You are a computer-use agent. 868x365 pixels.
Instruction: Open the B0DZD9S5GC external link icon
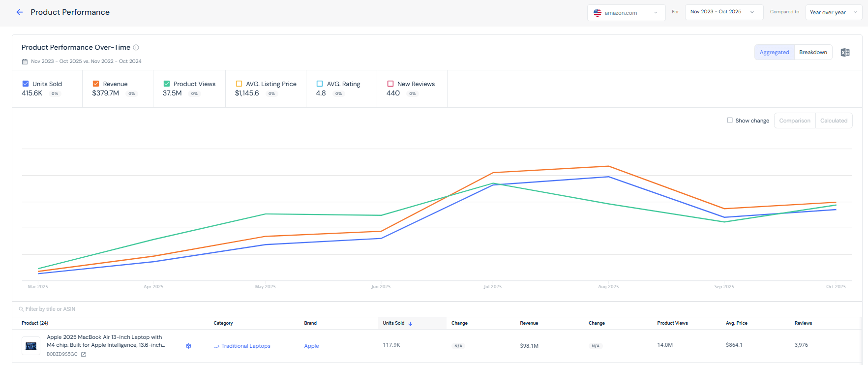coord(84,354)
